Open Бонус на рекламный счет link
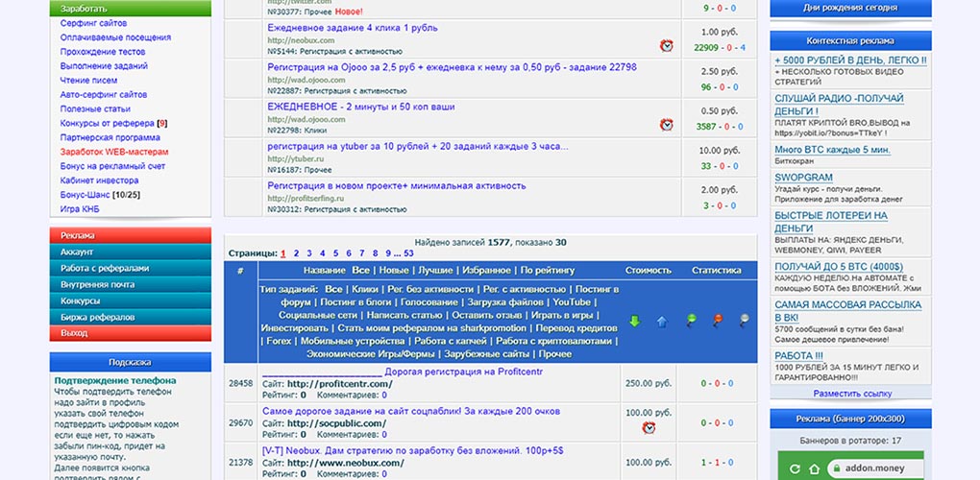This screenshot has width=980, height=480. [x=113, y=166]
